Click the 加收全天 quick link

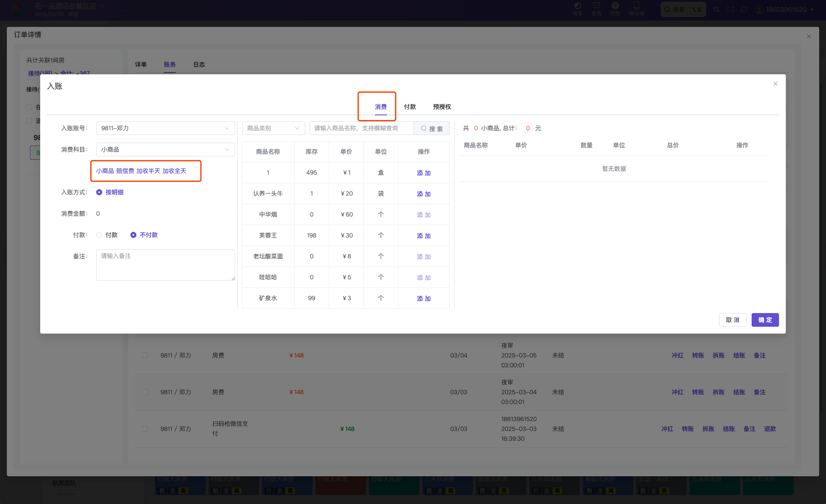[174, 171]
